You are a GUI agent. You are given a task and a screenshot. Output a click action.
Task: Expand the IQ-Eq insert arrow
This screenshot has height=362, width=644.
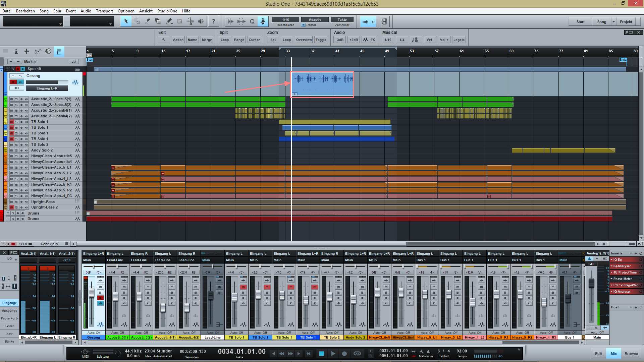611,260
